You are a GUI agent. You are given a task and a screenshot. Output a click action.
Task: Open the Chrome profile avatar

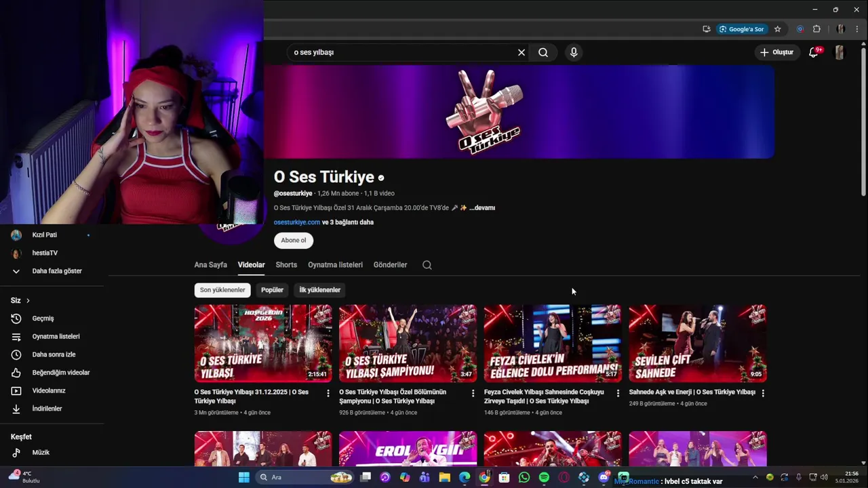[840, 29]
